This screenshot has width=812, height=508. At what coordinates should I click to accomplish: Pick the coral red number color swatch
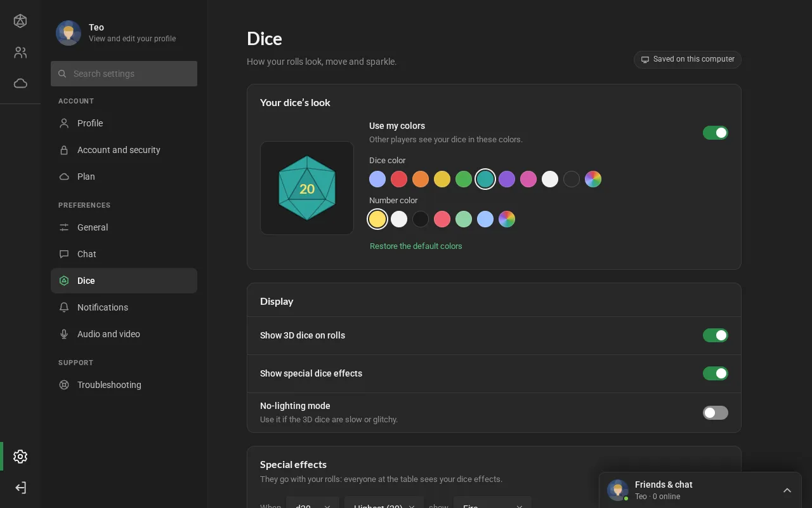(442, 219)
